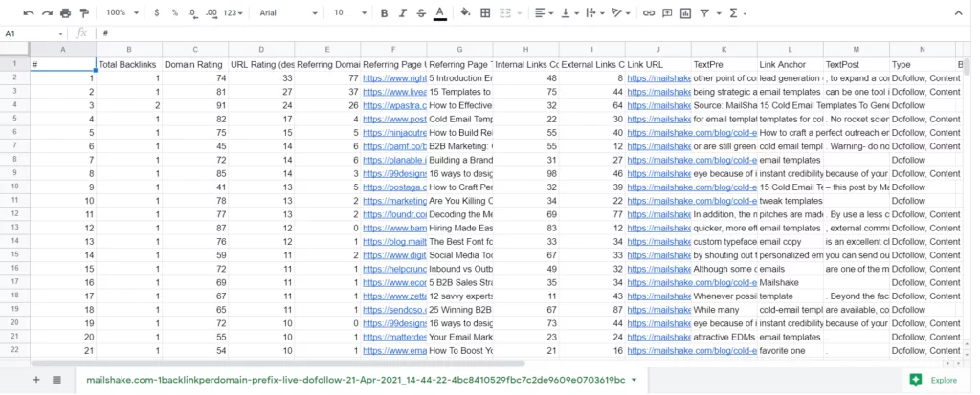Screen dimensions: 980x395
Task: Hide the toolbar menus with the chevron
Action: (959, 13)
